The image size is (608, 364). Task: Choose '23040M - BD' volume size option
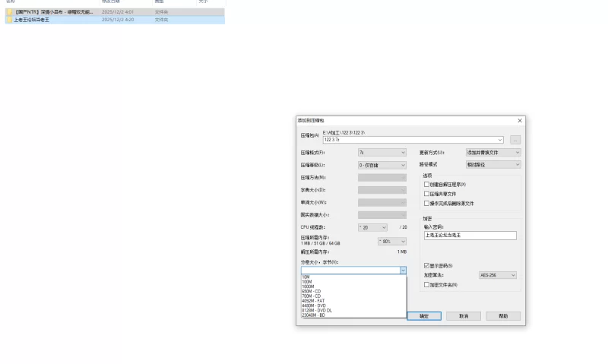pyautogui.click(x=353, y=315)
